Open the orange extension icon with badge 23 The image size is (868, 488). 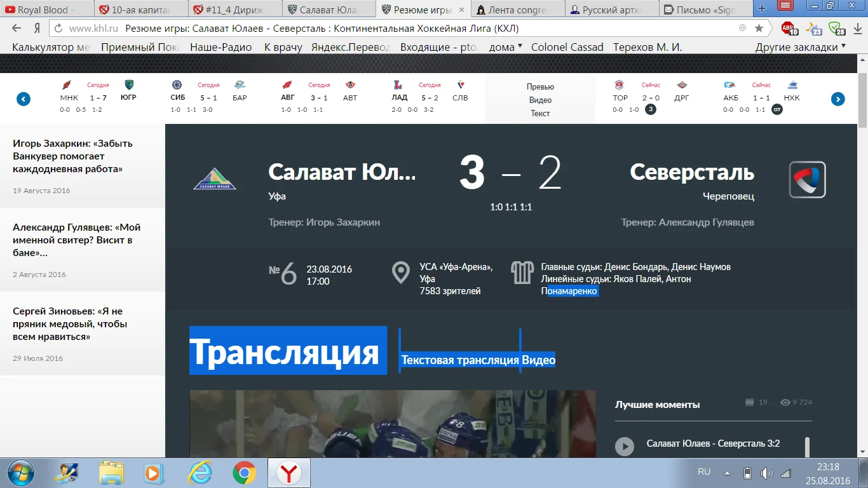point(813,29)
